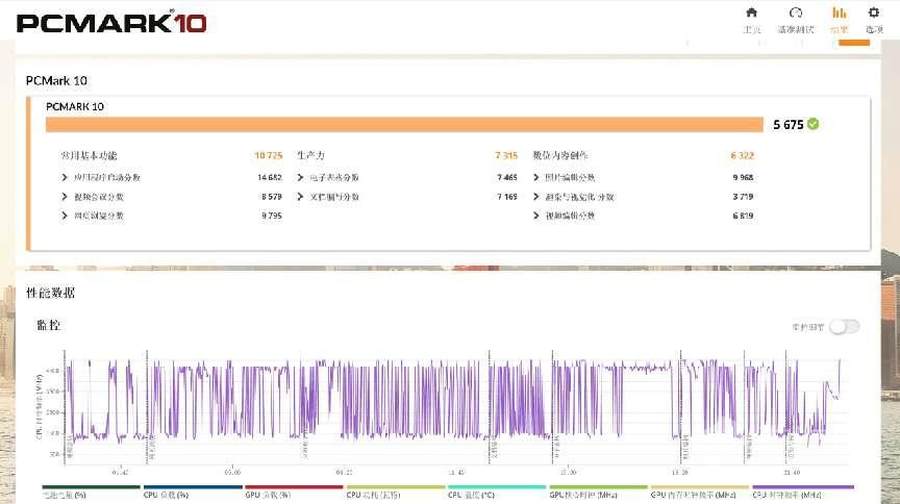Click the 性能数据 section heading
900x504 pixels.
pyautogui.click(x=51, y=293)
